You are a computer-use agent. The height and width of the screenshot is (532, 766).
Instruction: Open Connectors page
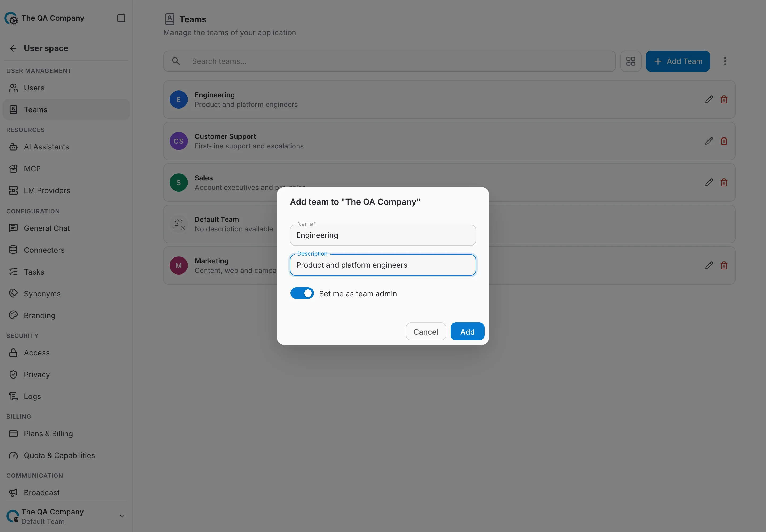tap(66, 250)
